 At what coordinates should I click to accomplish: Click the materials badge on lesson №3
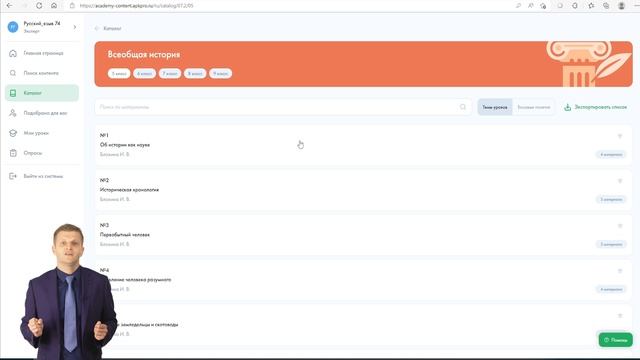(611, 244)
